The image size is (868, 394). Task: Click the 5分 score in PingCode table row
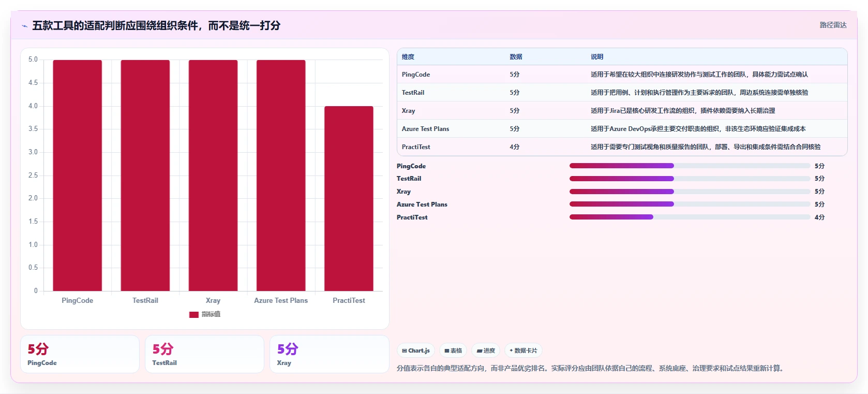[x=514, y=75]
